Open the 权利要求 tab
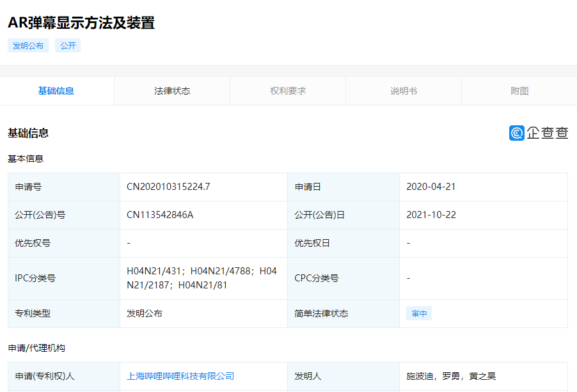The image size is (577, 392). (x=288, y=91)
